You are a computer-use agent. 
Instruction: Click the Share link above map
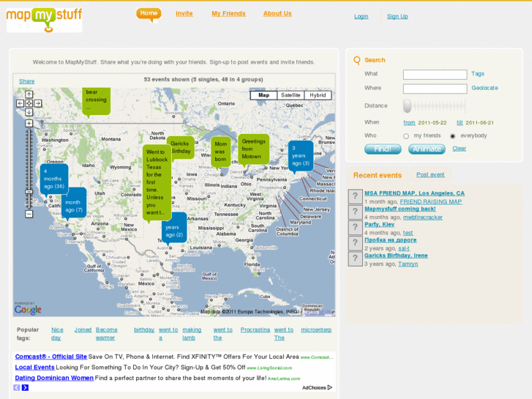27,81
